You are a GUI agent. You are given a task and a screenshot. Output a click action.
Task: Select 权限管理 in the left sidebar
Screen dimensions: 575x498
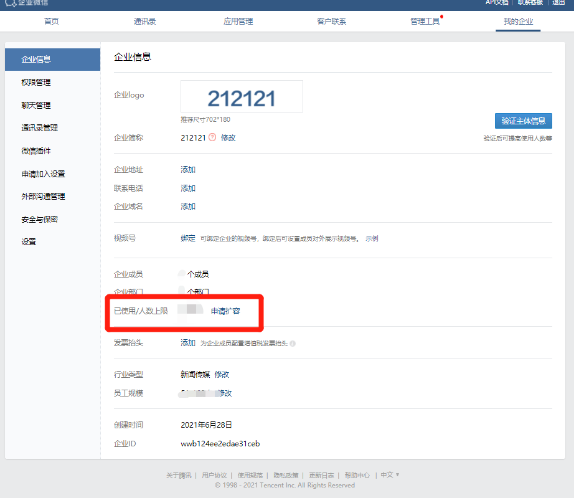coord(36,83)
